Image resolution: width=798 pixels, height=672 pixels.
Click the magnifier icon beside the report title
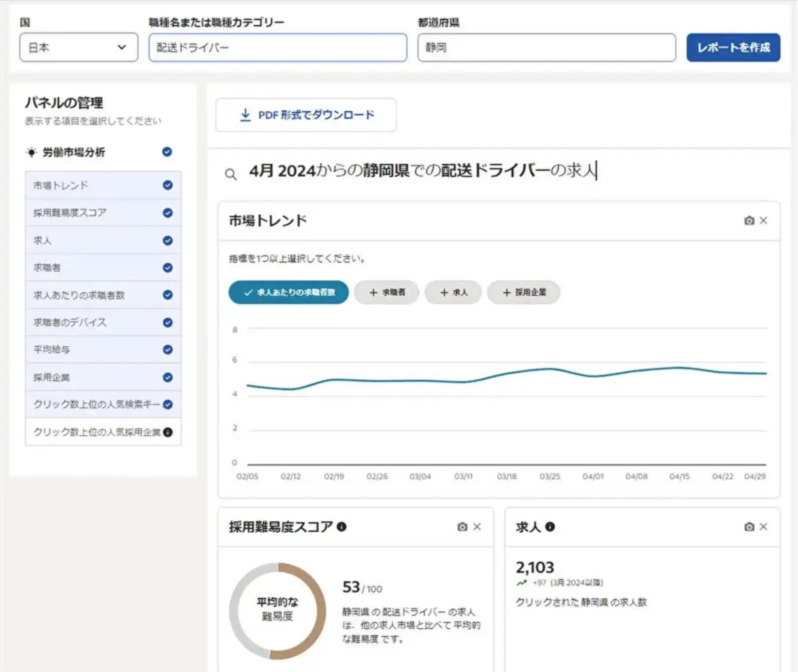230,174
